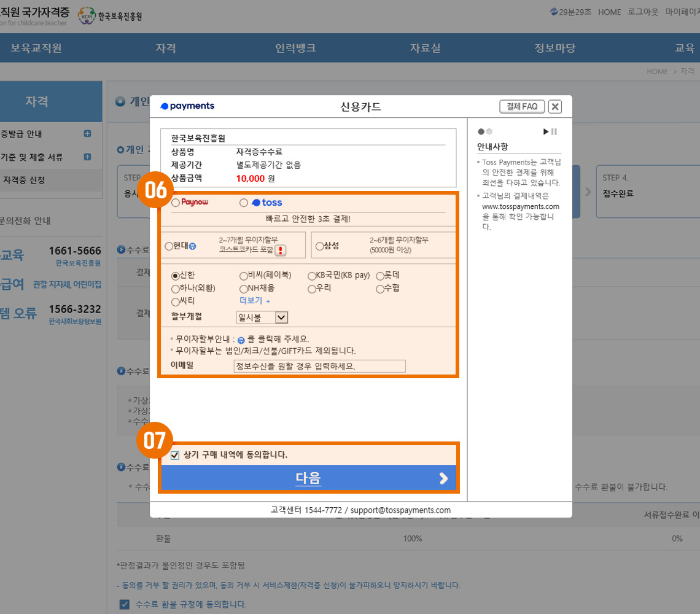Open the 자료실 menu
This screenshot has height=614, width=700.
(x=425, y=49)
